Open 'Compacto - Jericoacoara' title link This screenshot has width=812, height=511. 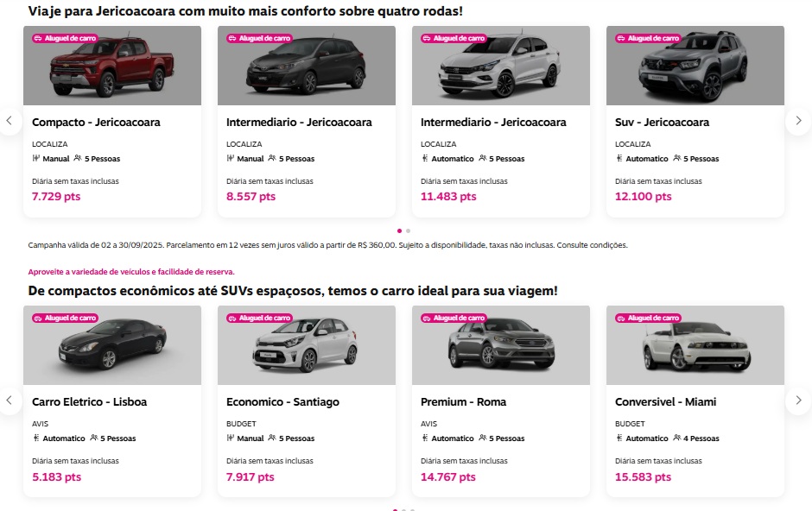(96, 123)
